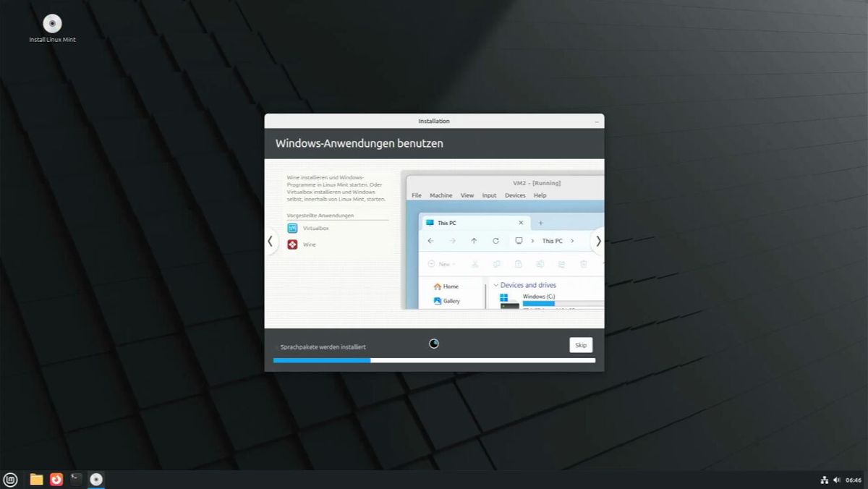Click the clock showing 06:46
This screenshot has height=489, width=868.
[854, 480]
